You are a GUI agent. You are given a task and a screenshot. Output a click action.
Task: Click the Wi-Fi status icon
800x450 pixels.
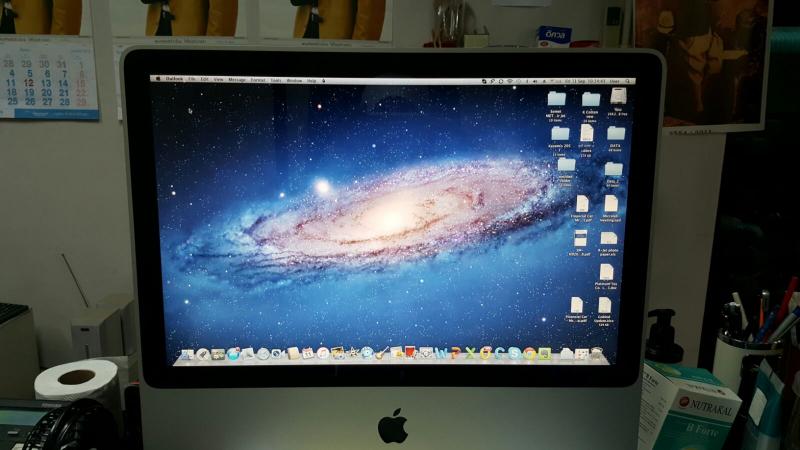pyautogui.click(x=510, y=81)
